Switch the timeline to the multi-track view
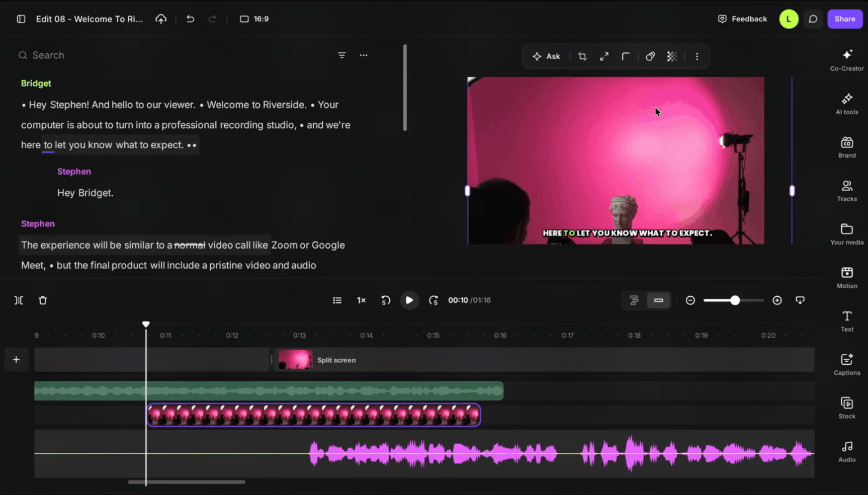The image size is (868, 495). 634,300
